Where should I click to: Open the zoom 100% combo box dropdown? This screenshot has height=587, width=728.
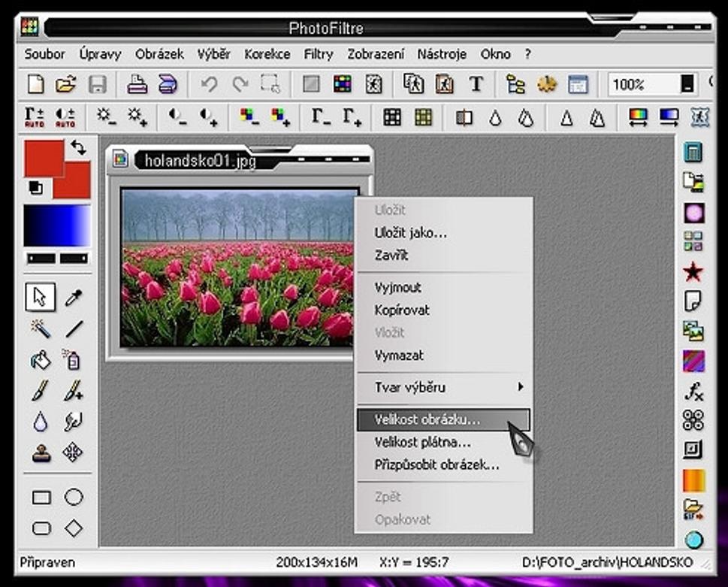click(x=687, y=84)
